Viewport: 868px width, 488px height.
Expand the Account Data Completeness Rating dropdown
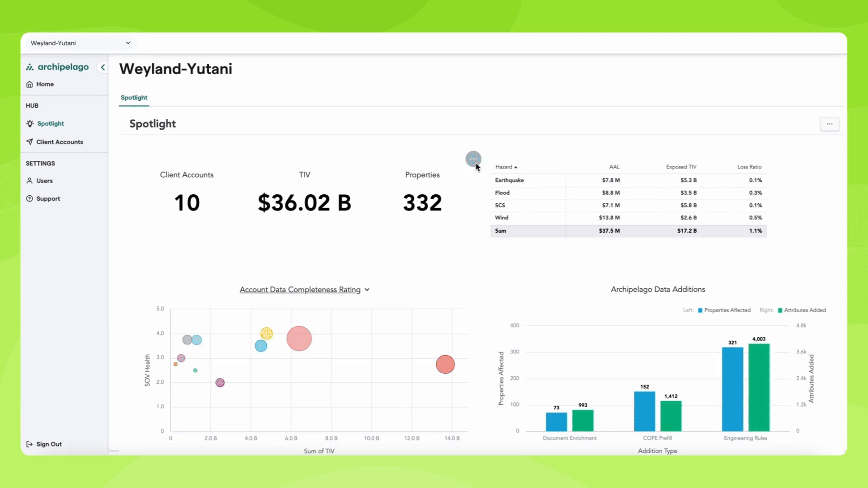click(305, 290)
